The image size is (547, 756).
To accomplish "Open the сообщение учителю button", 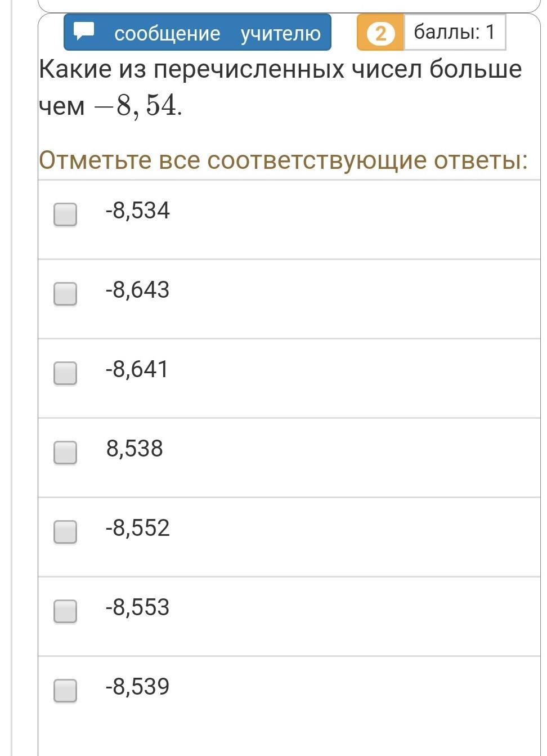I will pos(197,32).
